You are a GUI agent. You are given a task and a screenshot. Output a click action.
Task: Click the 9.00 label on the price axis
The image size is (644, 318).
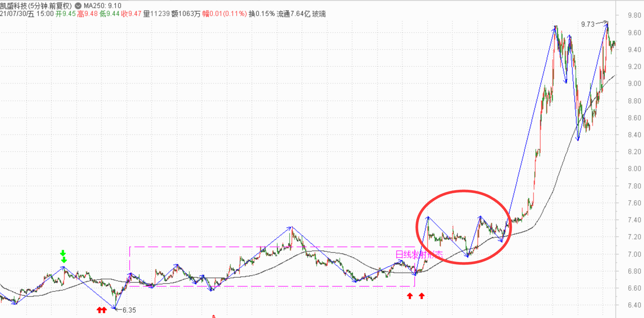pos(634,83)
